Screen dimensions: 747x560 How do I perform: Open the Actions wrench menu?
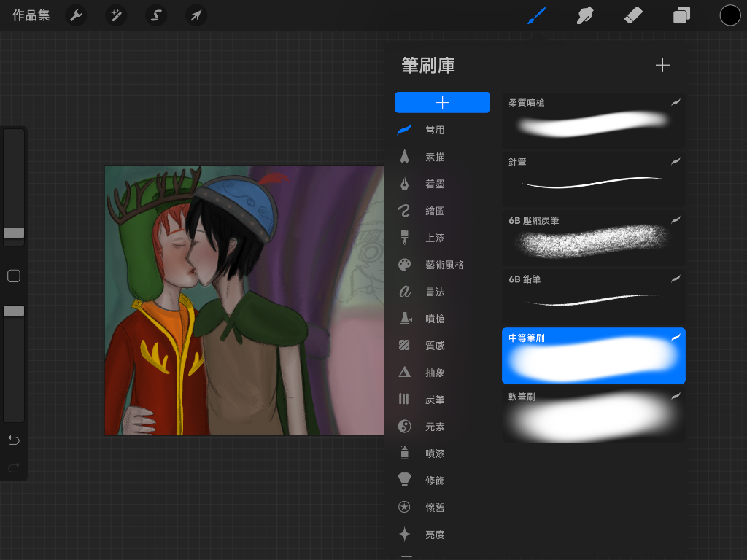pyautogui.click(x=76, y=16)
